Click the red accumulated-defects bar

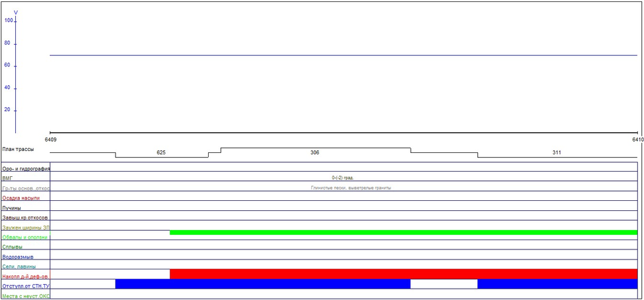click(403, 274)
